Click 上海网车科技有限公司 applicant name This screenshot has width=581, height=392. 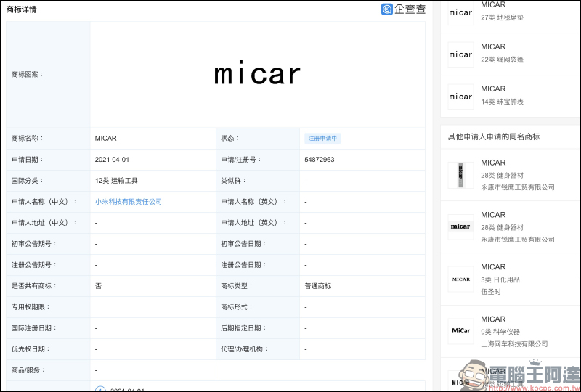tap(514, 344)
